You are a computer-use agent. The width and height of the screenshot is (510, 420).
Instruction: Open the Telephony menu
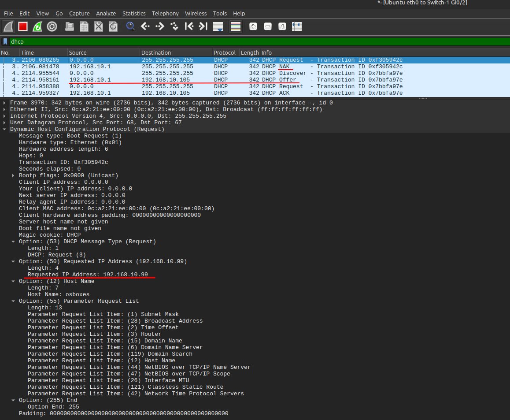165,13
